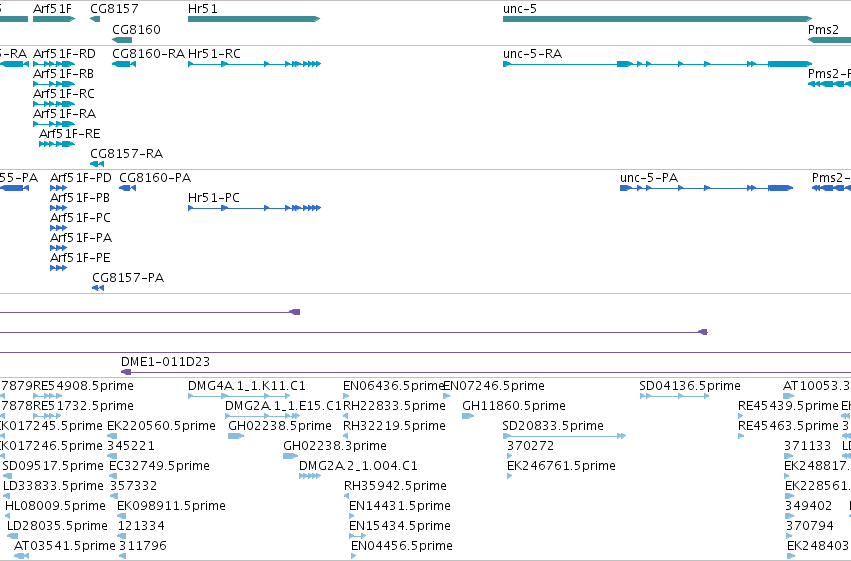Viewport: 851px width, 561px height.
Task: Click the Arf51F-PB protein label
Action: coord(80,198)
